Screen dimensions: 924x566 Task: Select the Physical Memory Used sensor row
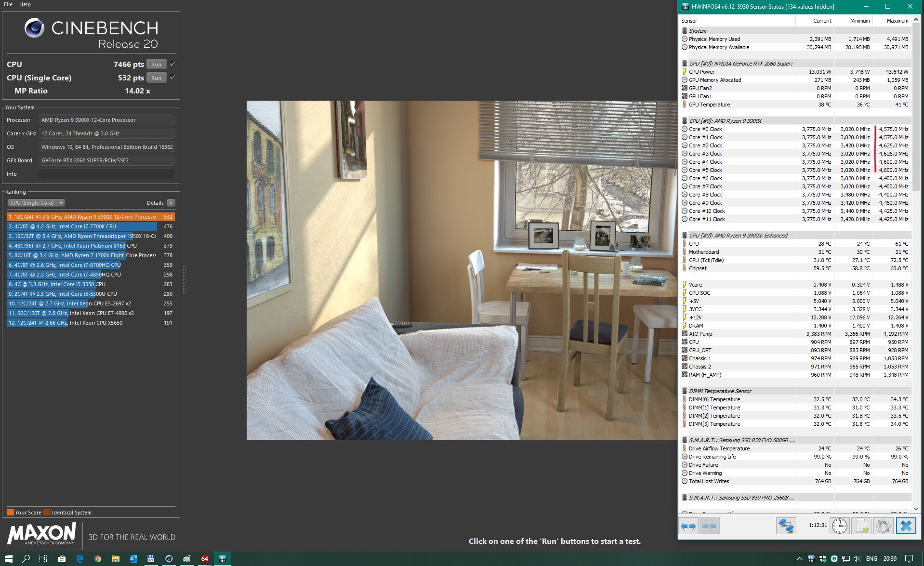click(795, 39)
